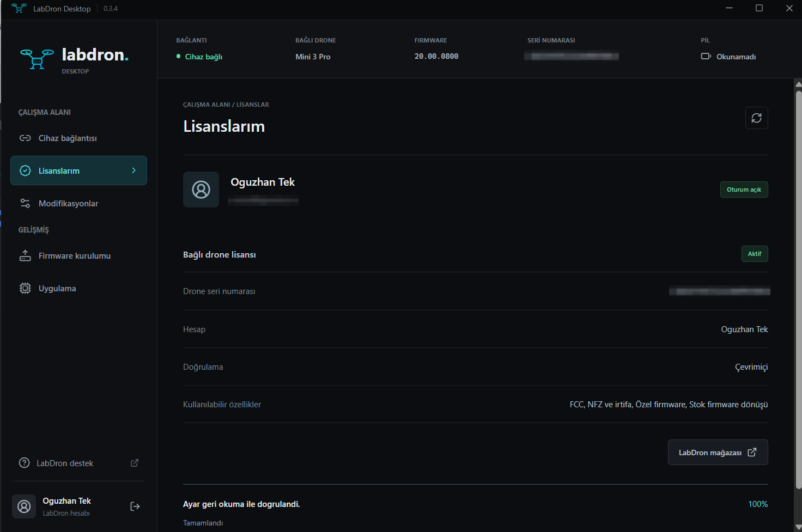Click Oguzhan Tek account name in sidebar footer
This screenshot has width=802, height=532.
pyautogui.click(x=67, y=501)
